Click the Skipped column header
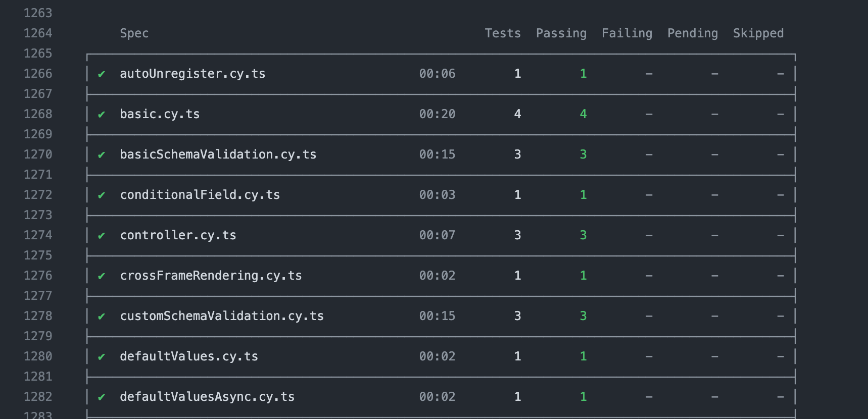The image size is (868, 419). pos(758,33)
